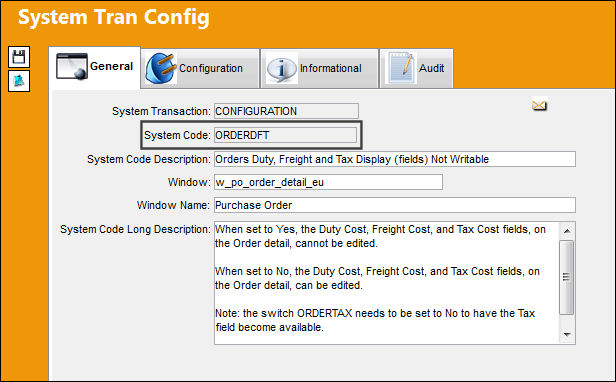Click the System Transaction label
The width and height of the screenshot is (616, 382).
coord(161,111)
